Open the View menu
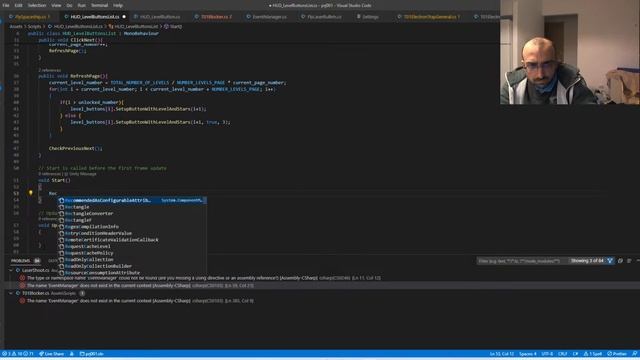The width and height of the screenshot is (640, 360). tap(56, 5)
